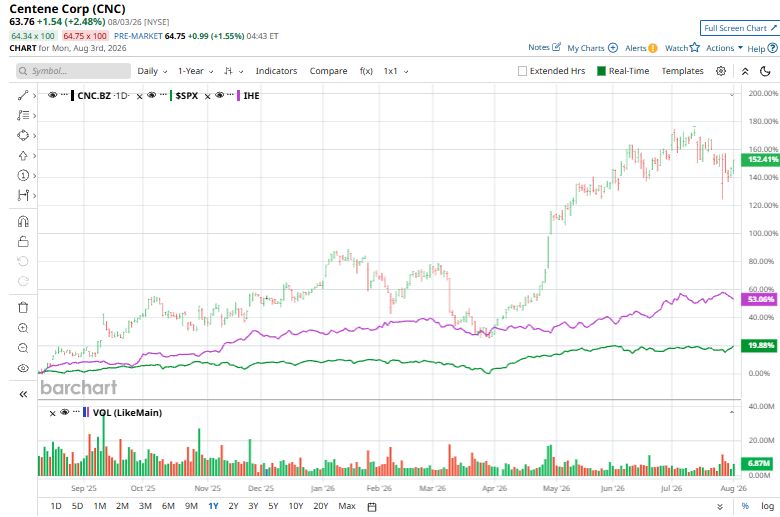
Task: Open chart settings gear
Action: point(721,71)
